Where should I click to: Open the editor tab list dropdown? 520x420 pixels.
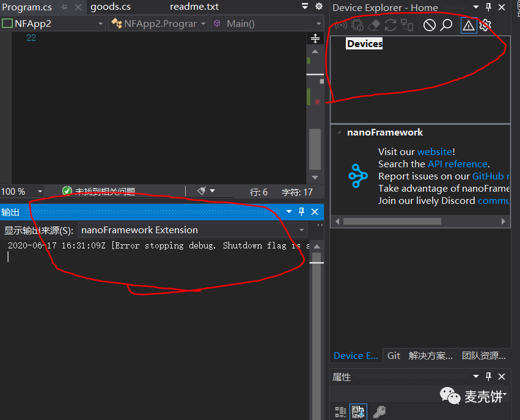tap(305, 6)
